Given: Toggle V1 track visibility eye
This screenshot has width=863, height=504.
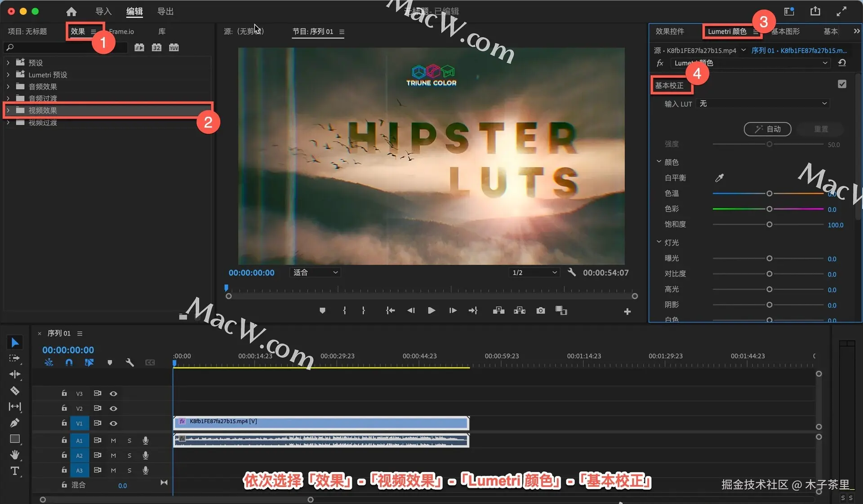Looking at the screenshot, I should [113, 423].
